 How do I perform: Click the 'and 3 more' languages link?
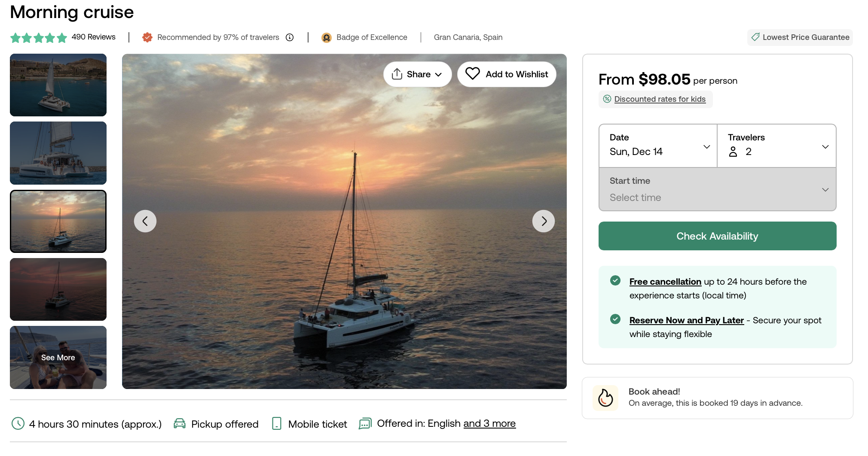click(489, 424)
